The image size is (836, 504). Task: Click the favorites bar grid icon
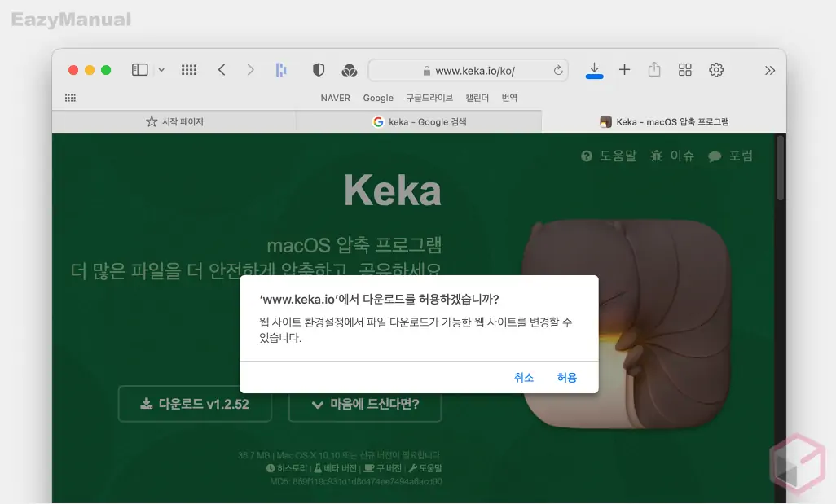[x=70, y=98]
